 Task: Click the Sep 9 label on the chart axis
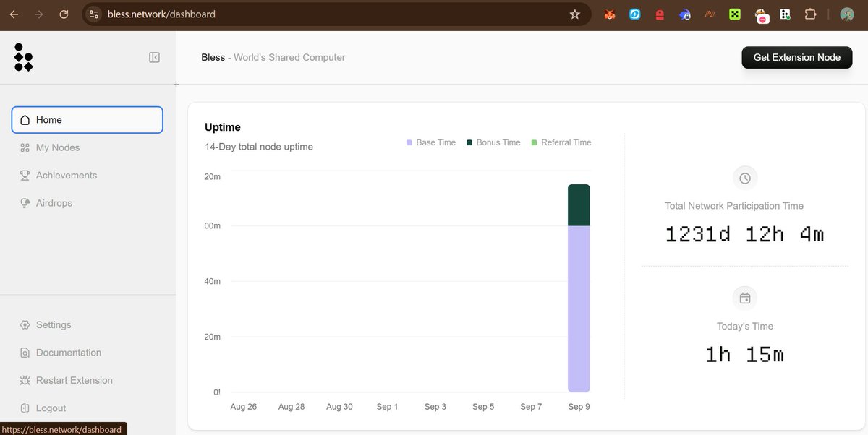[579, 407]
